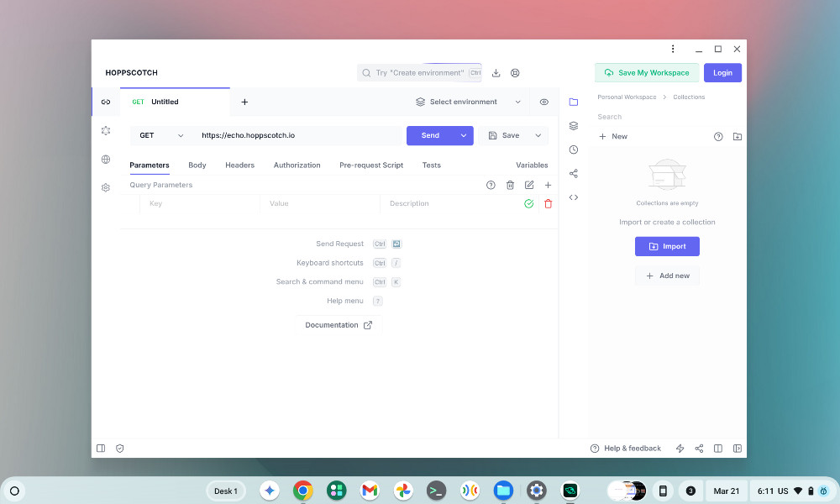The height and width of the screenshot is (504, 840).
Task: Add new query parameter plus icon
Action: point(548,185)
